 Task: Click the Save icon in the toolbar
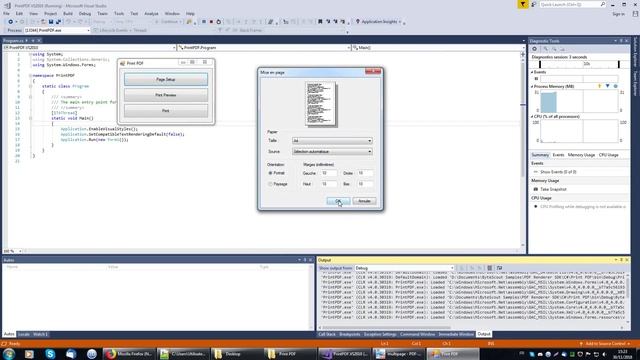pos(51,22)
